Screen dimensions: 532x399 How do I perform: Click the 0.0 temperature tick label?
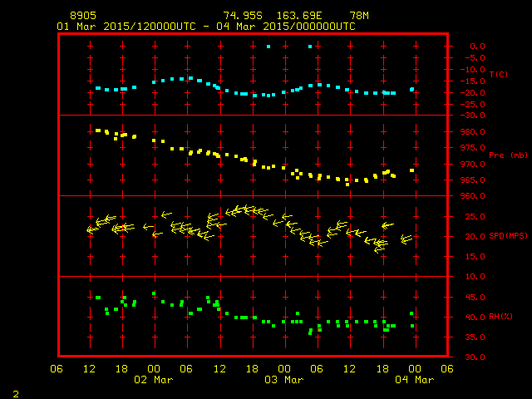[477, 47]
